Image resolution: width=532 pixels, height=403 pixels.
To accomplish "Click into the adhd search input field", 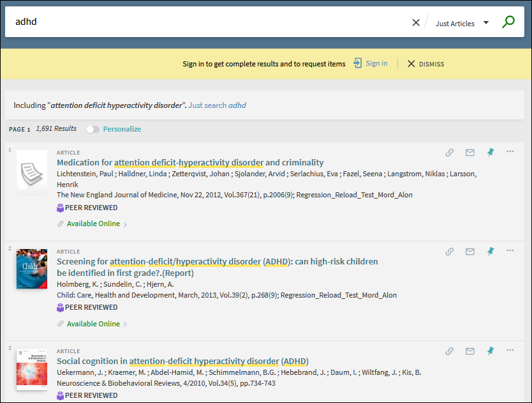I will click(x=204, y=22).
